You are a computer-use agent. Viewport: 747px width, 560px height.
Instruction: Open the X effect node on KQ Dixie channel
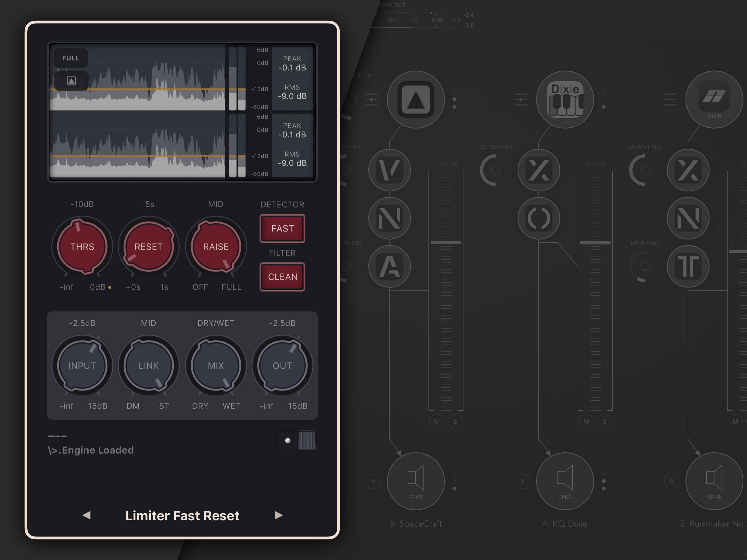(539, 170)
